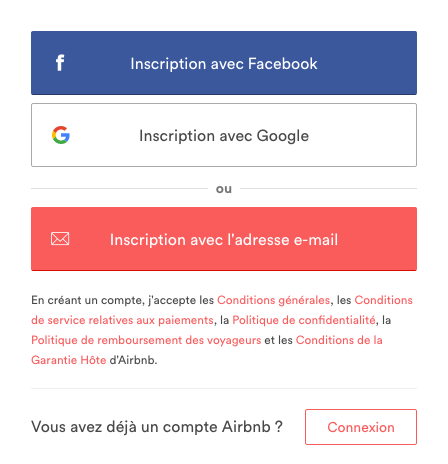Image resolution: width=448 pixels, height=464 pixels.
Task: Open Politique de remboursement des voyageurs
Action: click(146, 340)
